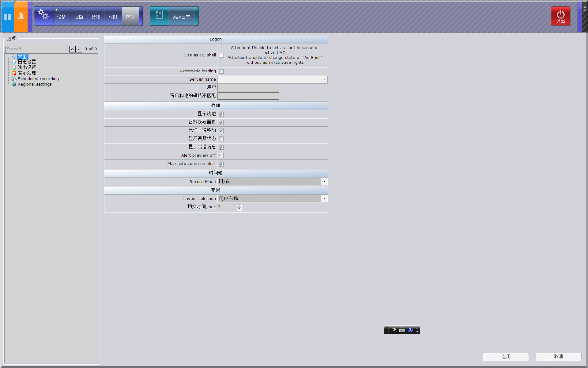Select 警示处理 tree item

pyautogui.click(x=27, y=73)
